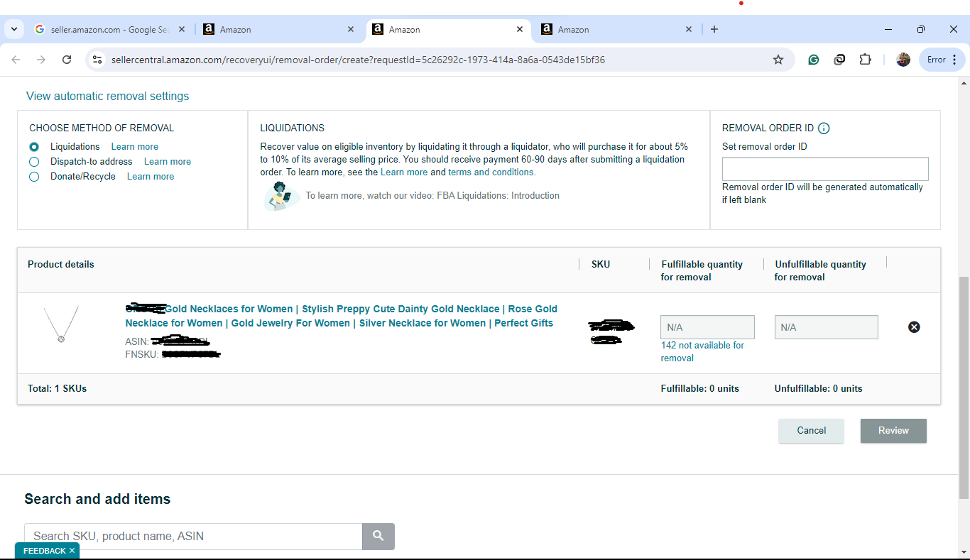The width and height of the screenshot is (970, 560).
Task: Click 142 not available for removal link
Action: [702, 351]
